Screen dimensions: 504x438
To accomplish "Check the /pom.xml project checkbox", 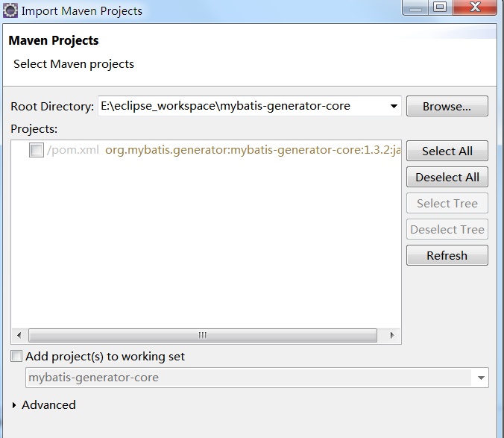I will click(37, 150).
